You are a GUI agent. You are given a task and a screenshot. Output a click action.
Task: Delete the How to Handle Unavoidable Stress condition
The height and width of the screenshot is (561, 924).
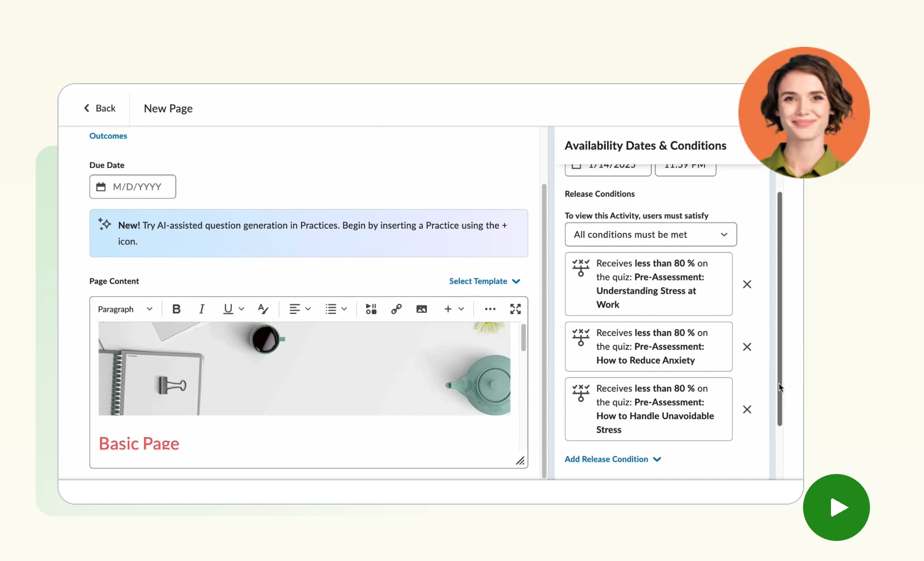click(x=747, y=409)
